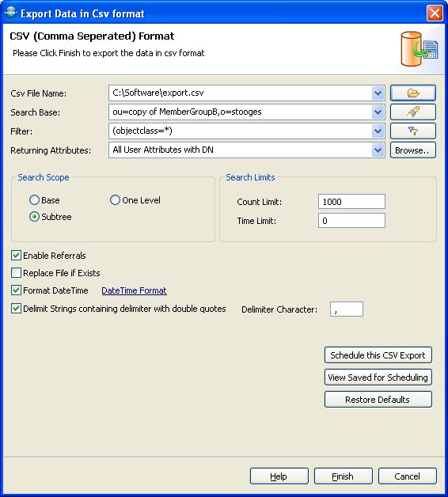
Task: Open the filter builder funnel icon
Action: (413, 131)
